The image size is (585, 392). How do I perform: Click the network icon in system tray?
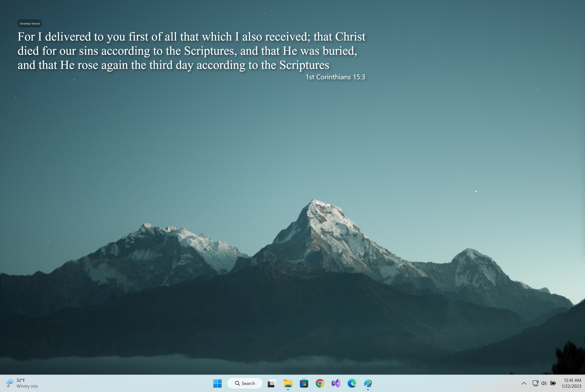(x=535, y=383)
